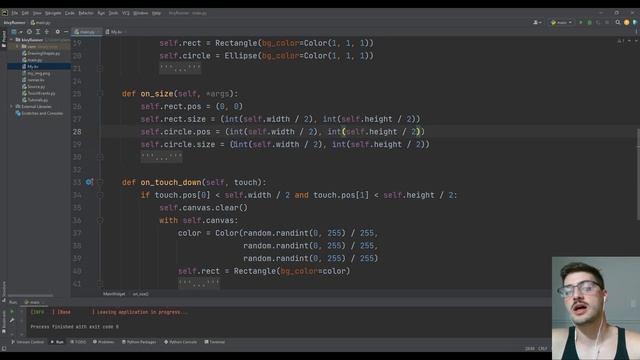
Task: Click the Project vertical sidebar tab
Action: [4, 39]
